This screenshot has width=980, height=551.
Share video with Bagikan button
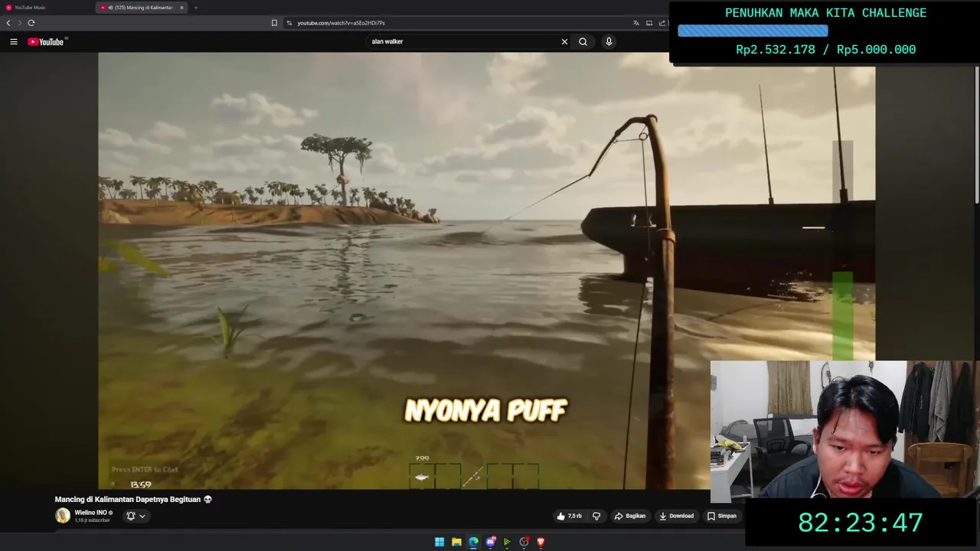pyautogui.click(x=630, y=516)
